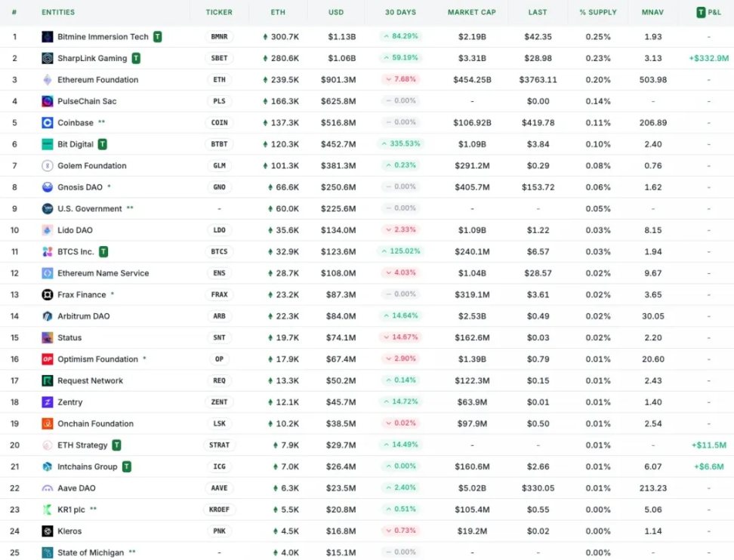Click the PulseChain Sac logo icon
Screen dimensions: 734x560
tap(48, 101)
